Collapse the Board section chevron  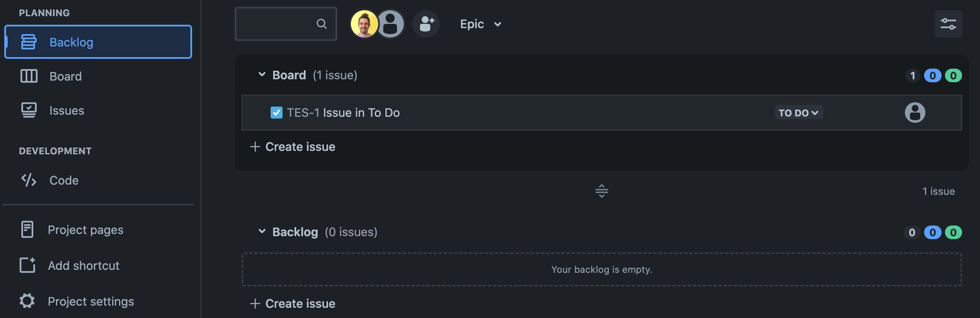(262, 75)
